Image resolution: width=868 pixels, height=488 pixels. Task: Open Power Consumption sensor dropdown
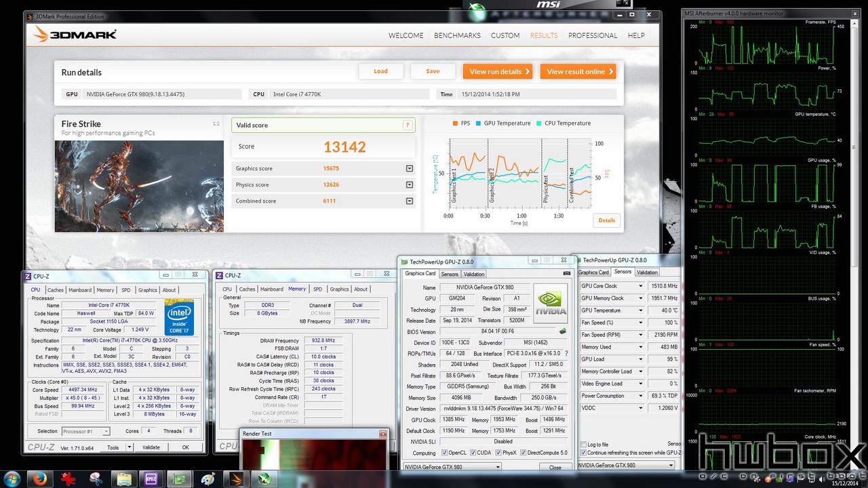pyautogui.click(x=640, y=396)
